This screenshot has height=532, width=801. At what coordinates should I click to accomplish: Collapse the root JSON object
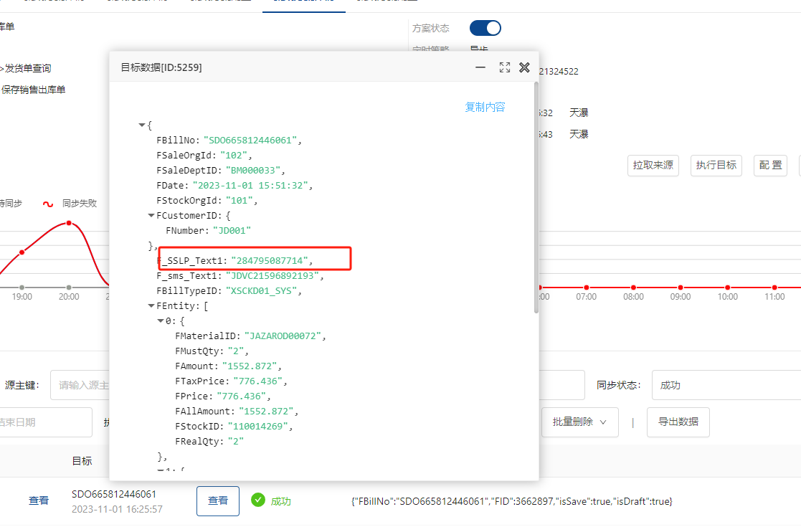point(142,125)
